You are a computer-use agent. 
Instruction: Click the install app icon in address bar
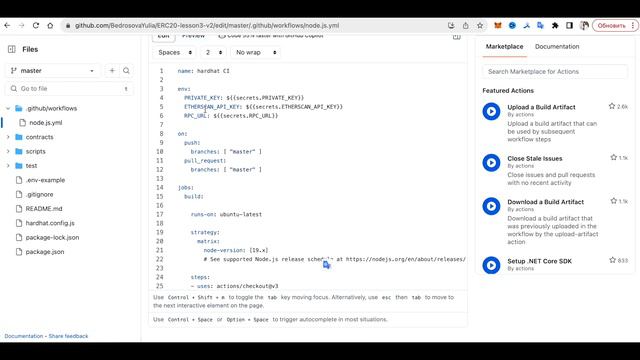click(x=451, y=25)
